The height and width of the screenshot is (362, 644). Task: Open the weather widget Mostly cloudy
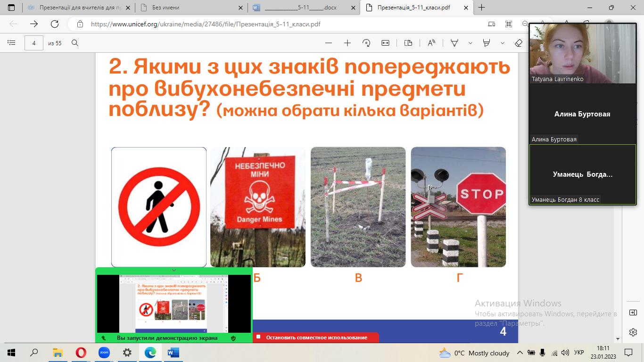474,353
